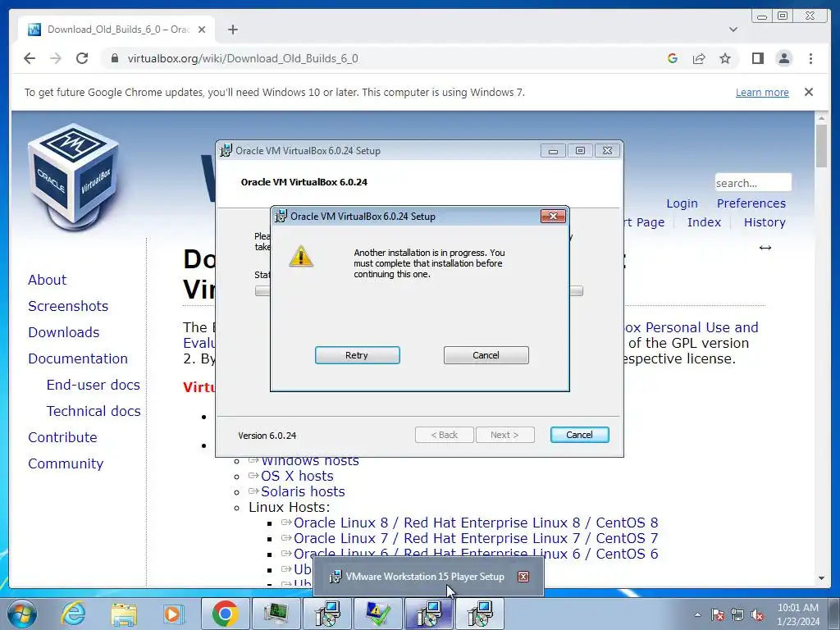
Task: Open Windows Explorer folder on taskbar
Action: click(x=124, y=614)
